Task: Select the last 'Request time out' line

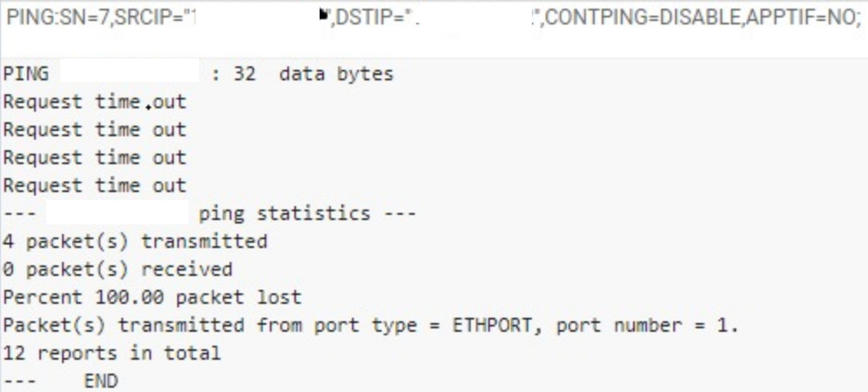Action: pyautogui.click(x=94, y=185)
